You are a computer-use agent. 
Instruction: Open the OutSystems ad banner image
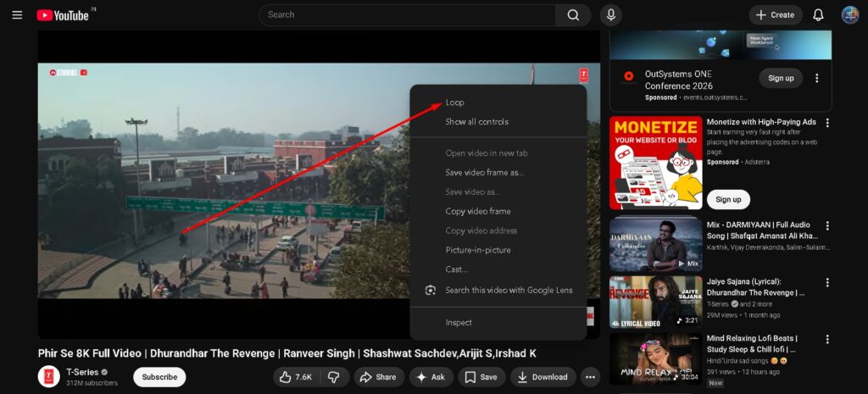tap(721, 45)
